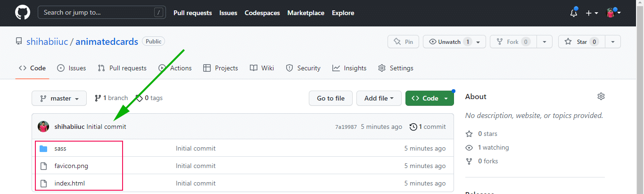View the 0 tags link
Viewport: 644px width, 194px height.
pyautogui.click(x=149, y=98)
